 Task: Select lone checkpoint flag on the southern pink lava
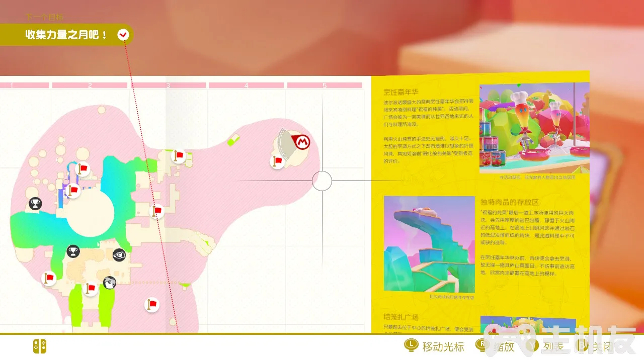pyautogui.click(x=151, y=304)
